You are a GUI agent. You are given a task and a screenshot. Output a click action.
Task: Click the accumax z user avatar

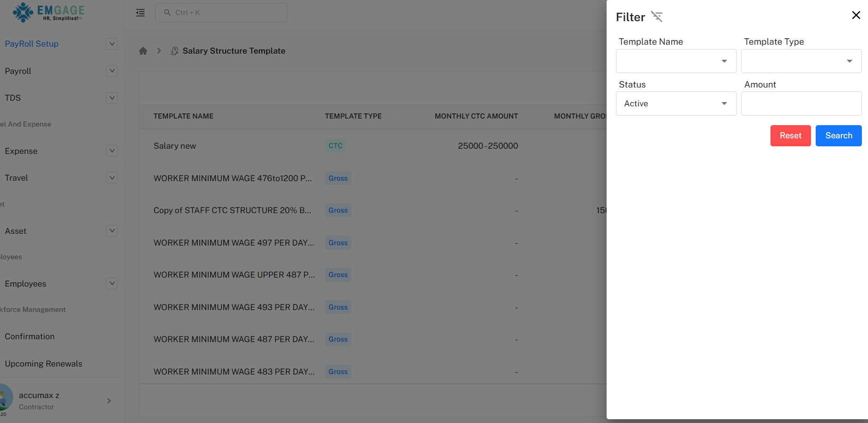[x=6, y=397]
